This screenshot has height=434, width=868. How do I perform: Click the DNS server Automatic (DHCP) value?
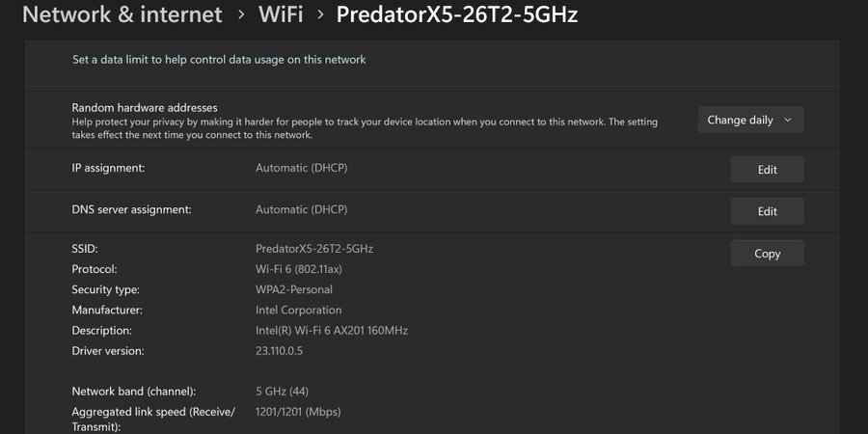coord(301,209)
